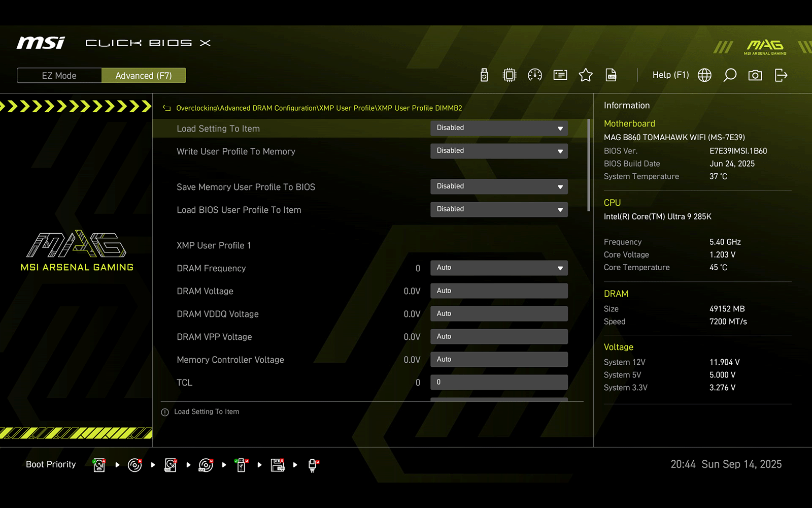This screenshot has width=812, height=508.
Task: Select Save Memory User Profile To BIOS label
Action: coord(246,187)
